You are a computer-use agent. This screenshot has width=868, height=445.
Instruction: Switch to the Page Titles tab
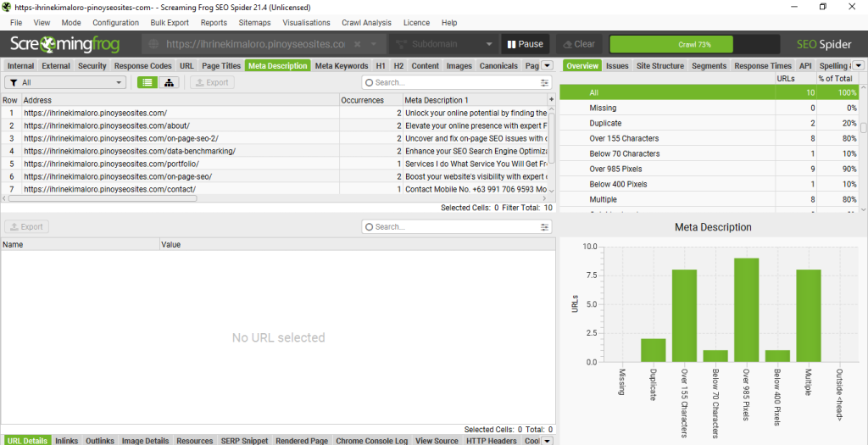(221, 66)
